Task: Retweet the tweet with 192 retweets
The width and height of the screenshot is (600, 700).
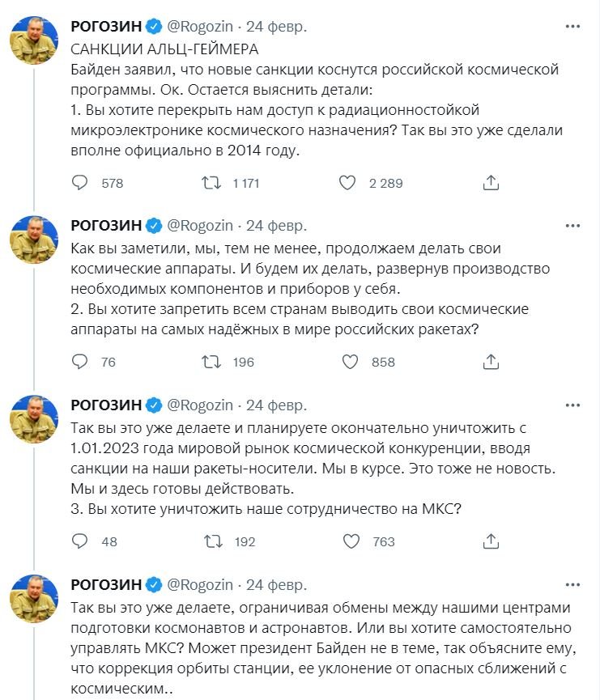Action: (211, 541)
